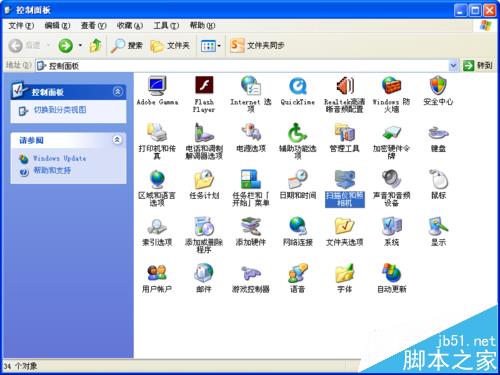
Task: Click the 切换到分类视图 link
Action: 60,110
